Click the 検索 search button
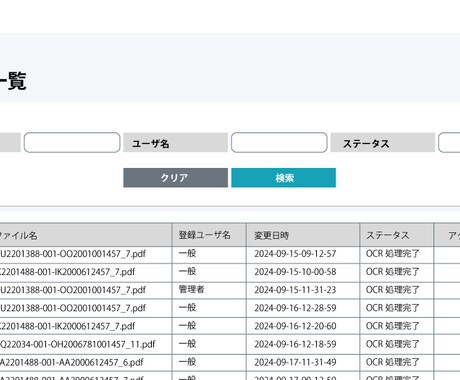 [283, 178]
